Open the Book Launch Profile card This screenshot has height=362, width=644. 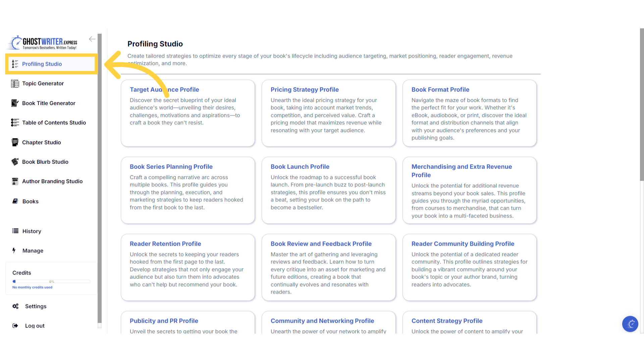(x=300, y=167)
